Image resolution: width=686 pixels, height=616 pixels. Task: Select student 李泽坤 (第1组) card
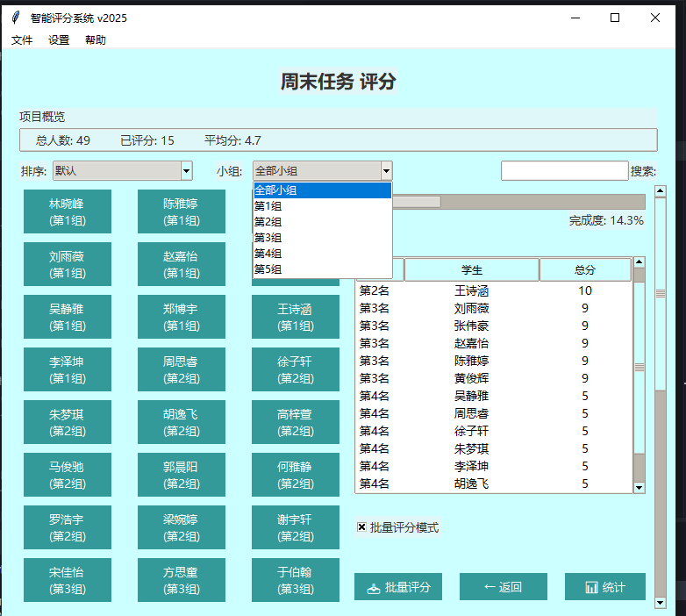click(x=68, y=369)
